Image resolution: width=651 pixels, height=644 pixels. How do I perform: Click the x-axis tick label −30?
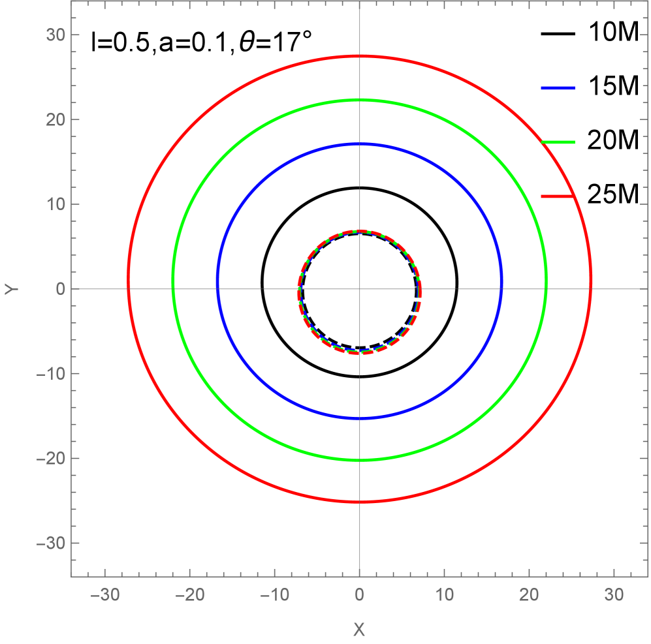tap(105, 594)
